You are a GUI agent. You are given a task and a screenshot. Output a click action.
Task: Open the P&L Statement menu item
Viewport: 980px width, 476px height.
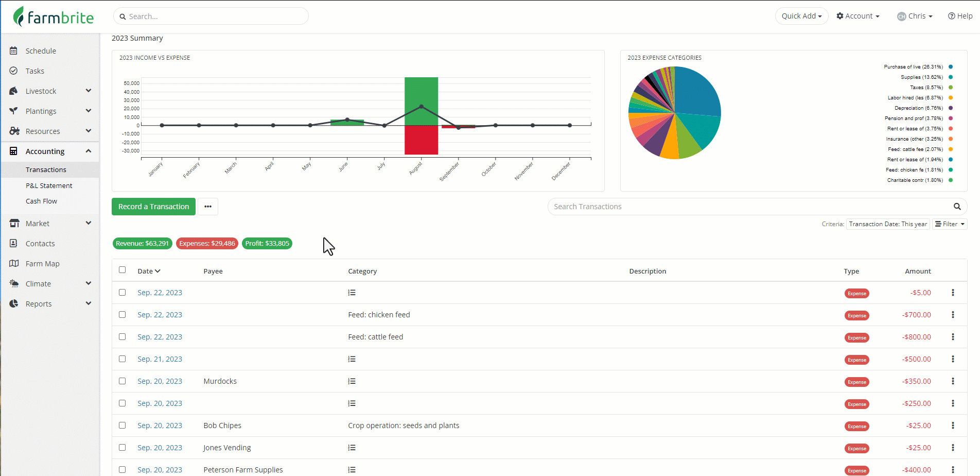pos(49,185)
